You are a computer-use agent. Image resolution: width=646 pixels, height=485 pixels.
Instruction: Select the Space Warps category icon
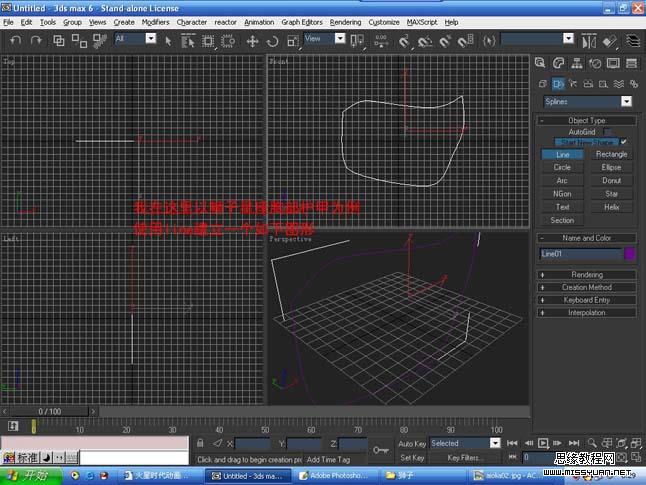[x=619, y=84]
